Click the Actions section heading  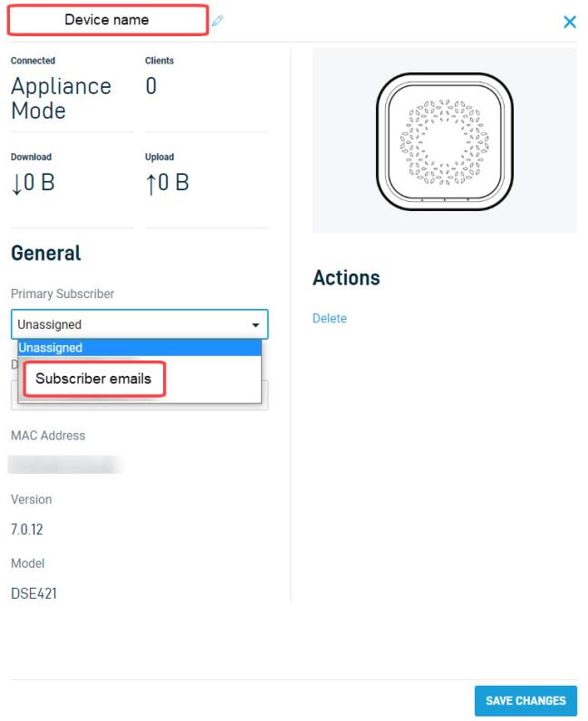tap(346, 278)
